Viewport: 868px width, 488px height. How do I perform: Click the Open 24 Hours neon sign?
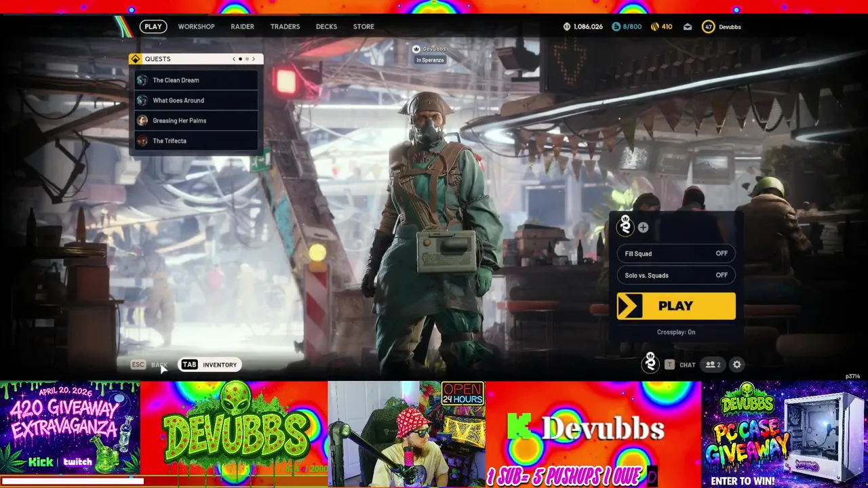462,393
